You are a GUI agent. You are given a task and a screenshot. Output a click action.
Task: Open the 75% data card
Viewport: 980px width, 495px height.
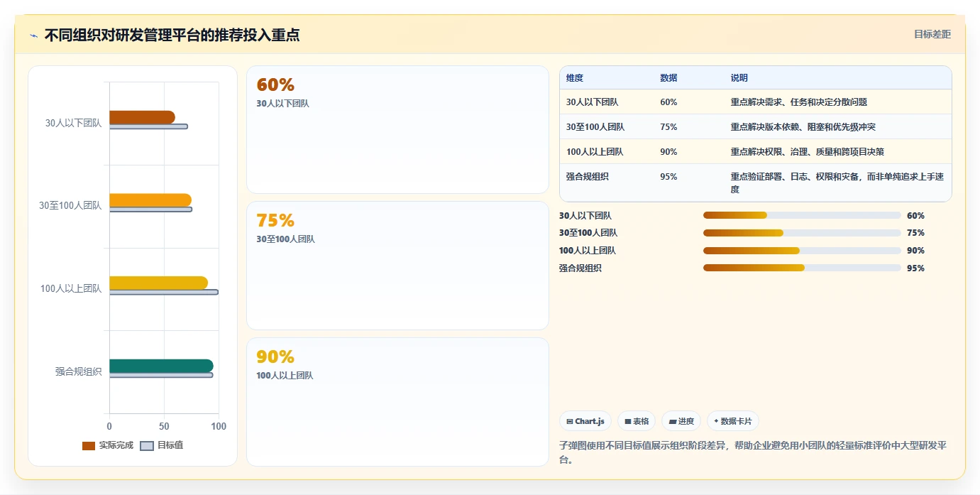[397, 266]
